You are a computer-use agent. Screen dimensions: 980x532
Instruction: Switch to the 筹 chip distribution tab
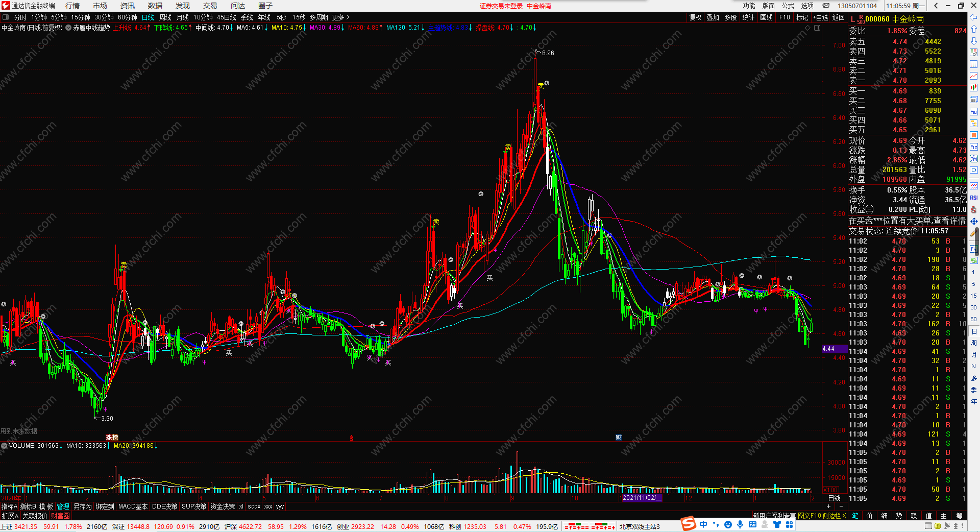[x=959, y=516]
